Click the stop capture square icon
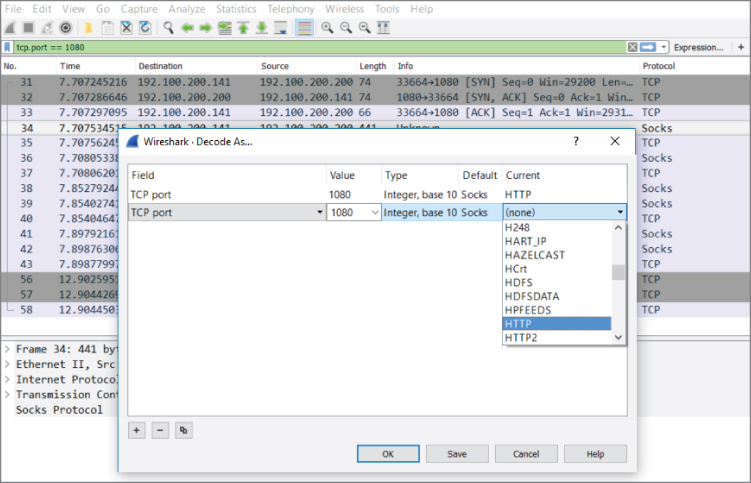This screenshot has height=483, width=751. tap(28, 28)
